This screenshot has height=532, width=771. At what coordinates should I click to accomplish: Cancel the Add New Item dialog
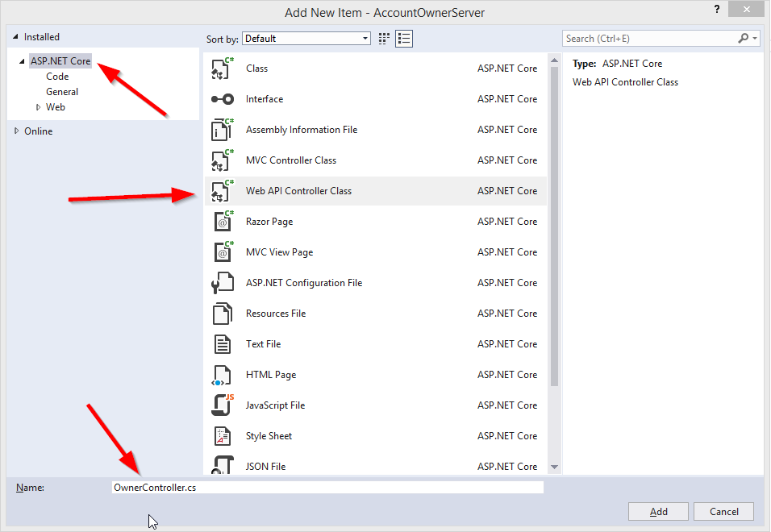point(723,512)
